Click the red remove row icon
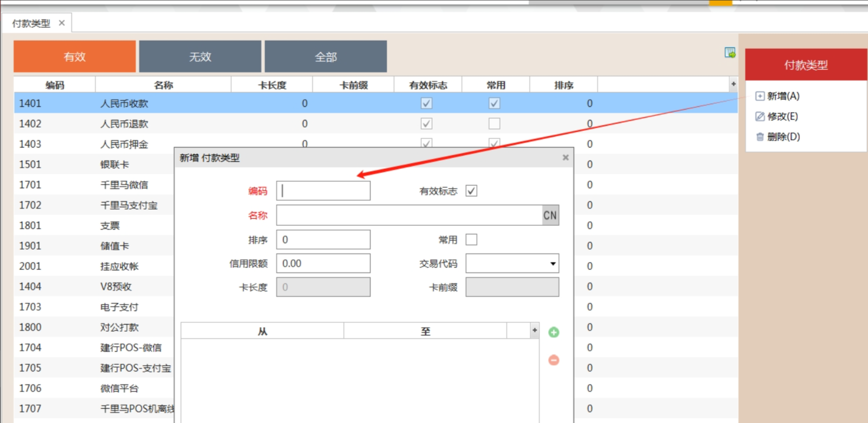Image resolution: width=868 pixels, height=423 pixels. (553, 360)
